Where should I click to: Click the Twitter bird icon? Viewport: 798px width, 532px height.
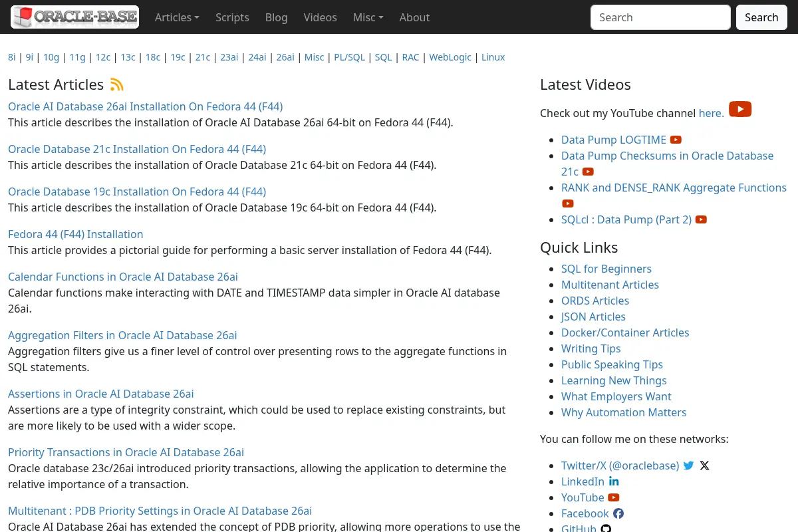(x=688, y=465)
